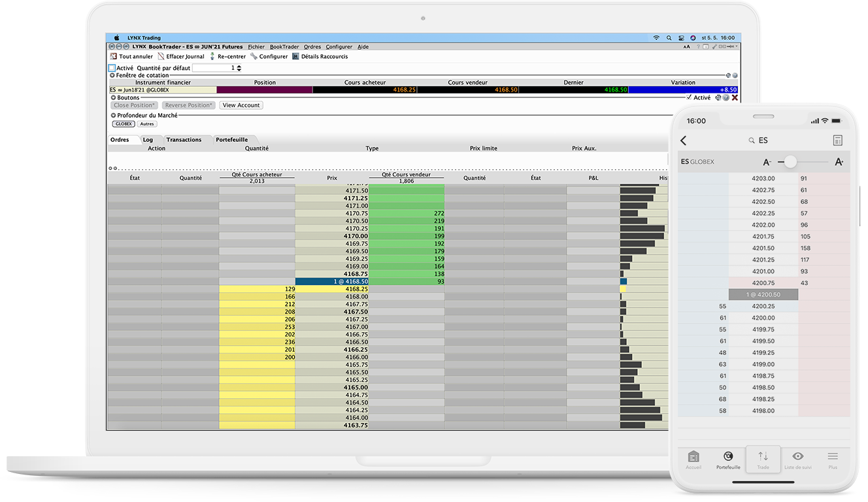Click the Quantité par défaut input field
868x502 pixels.
click(214, 68)
